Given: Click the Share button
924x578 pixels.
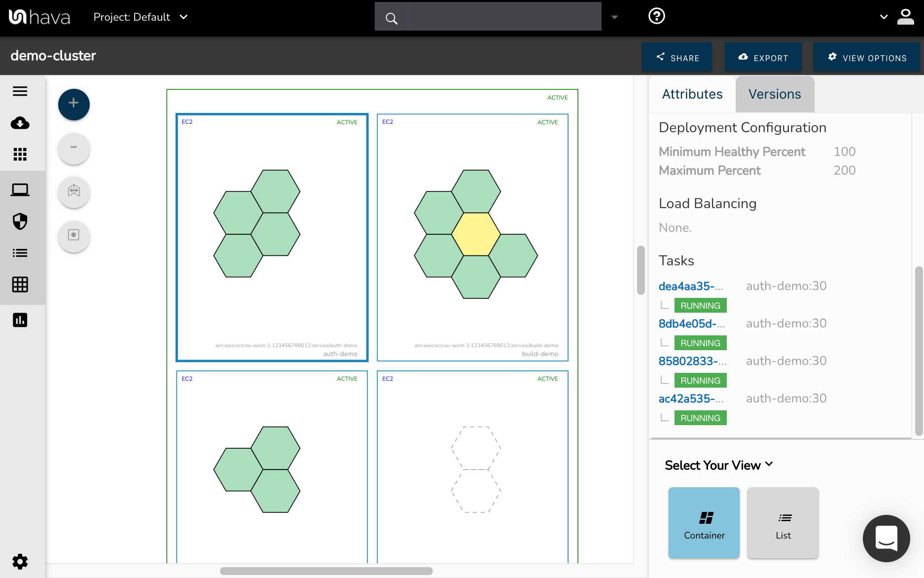Looking at the screenshot, I should (676, 58).
